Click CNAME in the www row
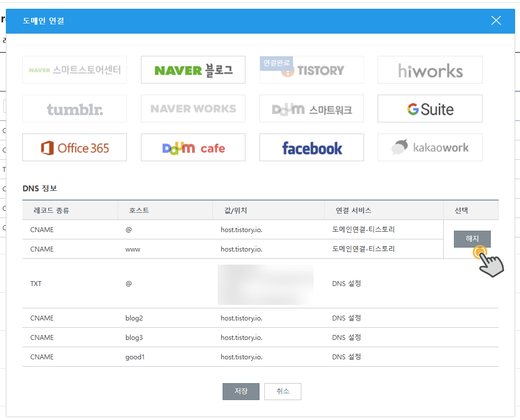The height and width of the screenshot is (420, 520). point(42,250)
